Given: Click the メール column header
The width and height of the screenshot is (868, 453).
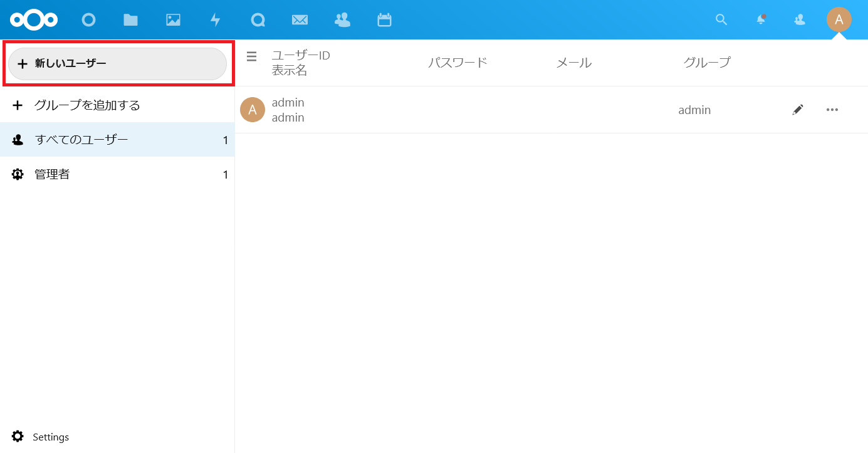Looking at the screenshot, I should [x=574, y=63].
